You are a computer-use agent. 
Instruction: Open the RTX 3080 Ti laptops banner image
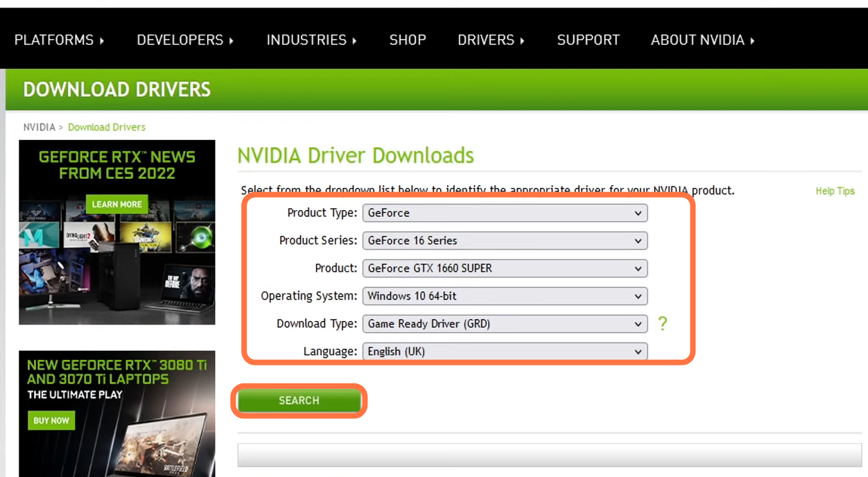[x=117, y=414]
